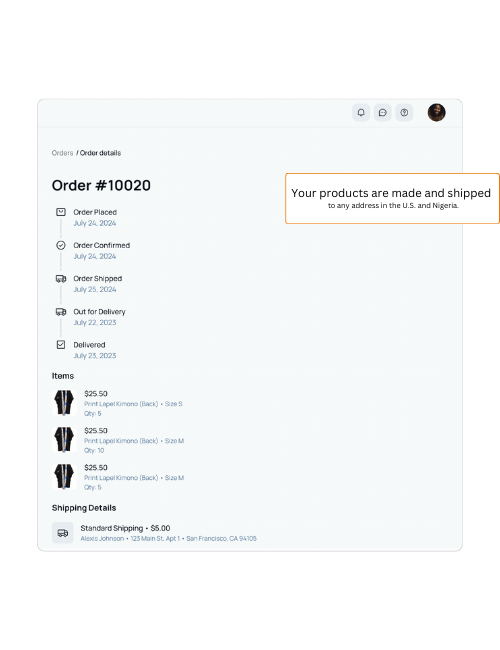Open the user profile avatar
The width and height of the screenshot is (500, 650).
437,112
